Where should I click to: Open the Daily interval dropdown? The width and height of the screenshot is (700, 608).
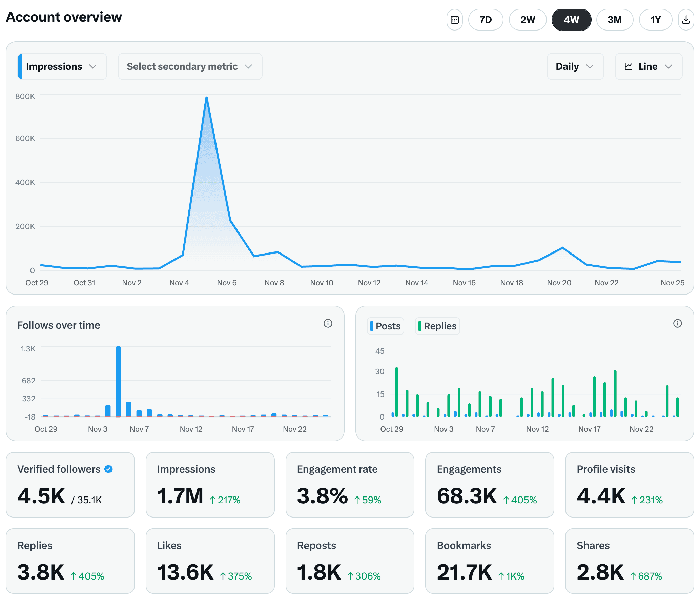[575, 66]
